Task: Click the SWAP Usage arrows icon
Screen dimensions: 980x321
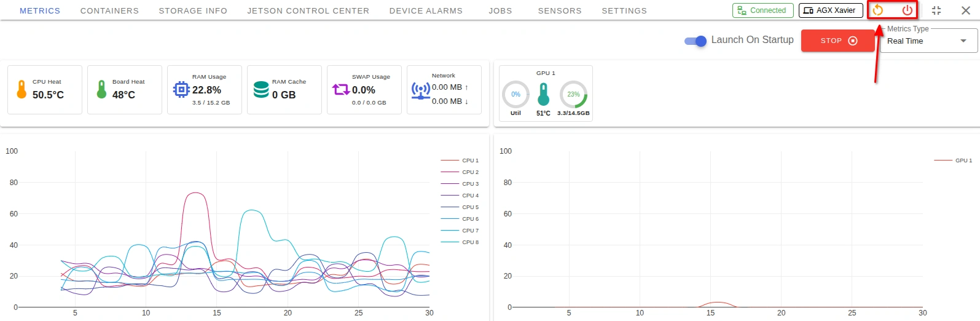Action: coord(341,90)
